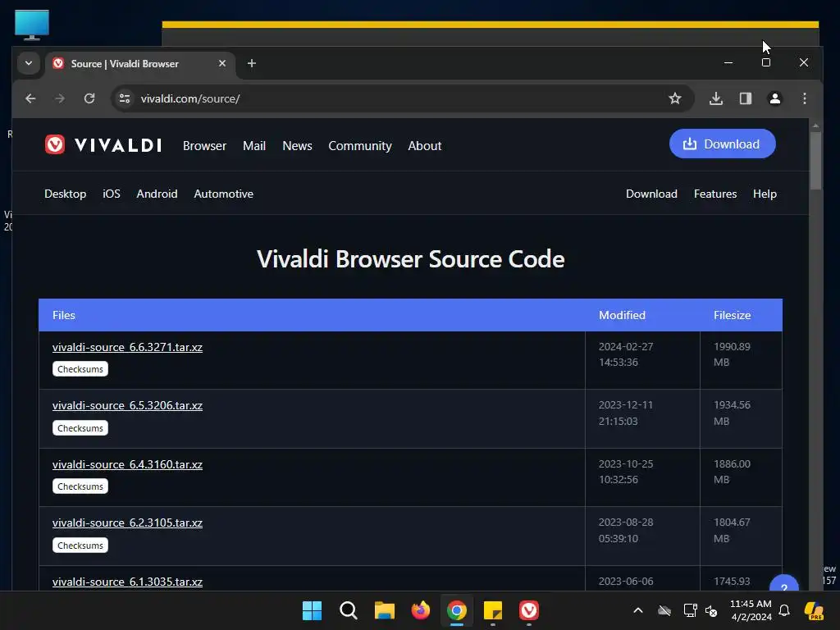This screenshot has height=630, width=840.
Task: Open the Chrome profile avatar
Action: [775, 98]
